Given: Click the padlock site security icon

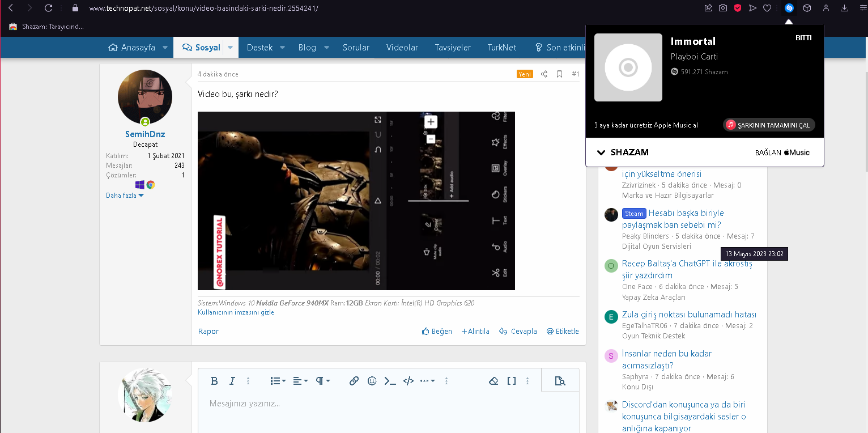Looking at the screenshot, I should click(75, 8).
